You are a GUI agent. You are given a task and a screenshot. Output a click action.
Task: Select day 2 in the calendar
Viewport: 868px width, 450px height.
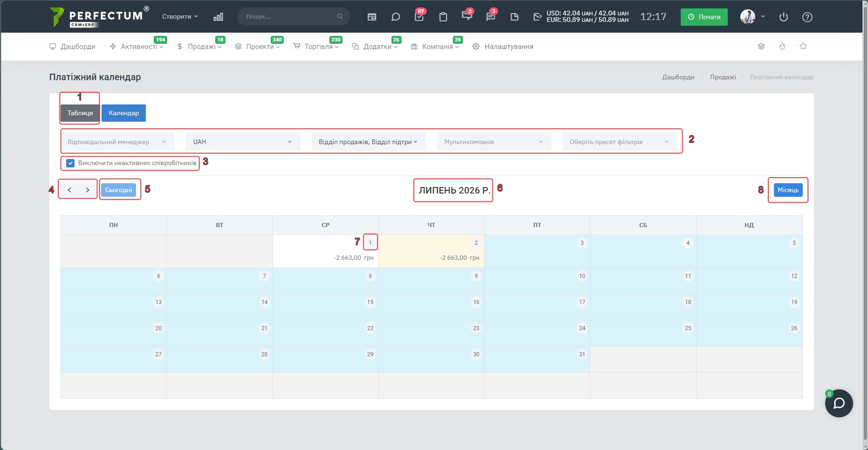[476, 242]
